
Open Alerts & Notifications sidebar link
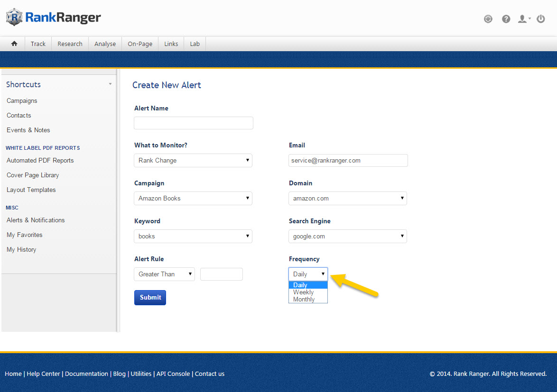[36, 220]
